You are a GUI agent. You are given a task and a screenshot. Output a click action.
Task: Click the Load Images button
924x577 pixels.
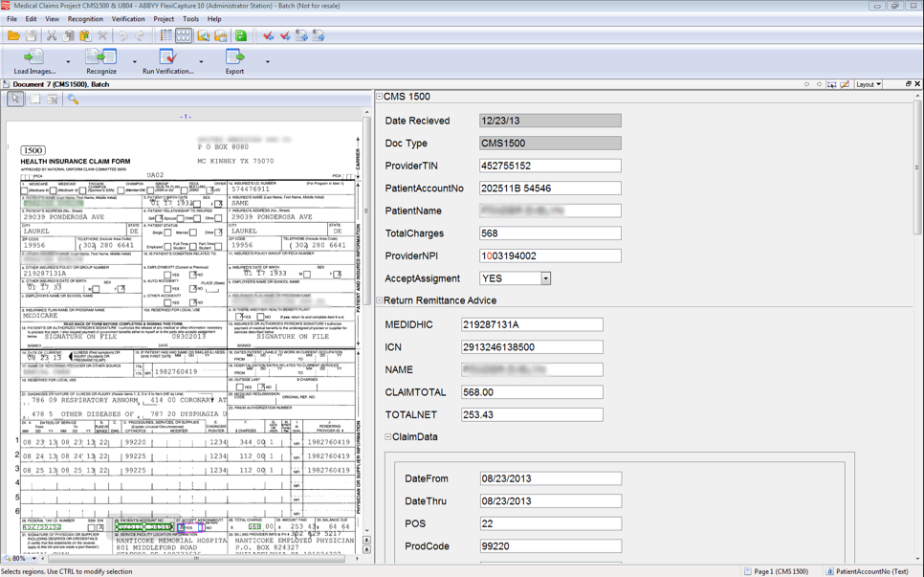click(x=34, y=62)
